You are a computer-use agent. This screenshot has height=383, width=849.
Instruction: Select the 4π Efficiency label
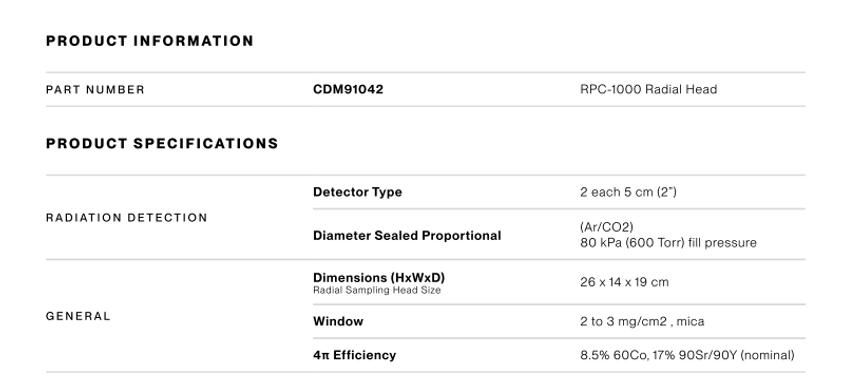click(354, 355)
